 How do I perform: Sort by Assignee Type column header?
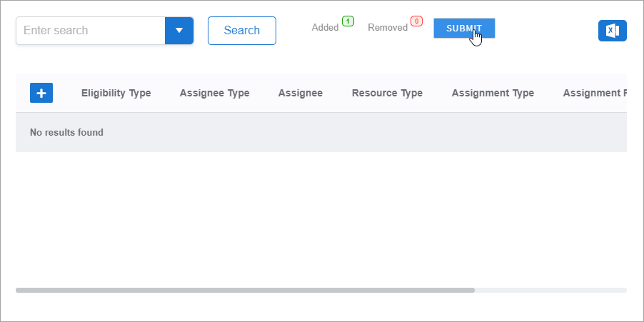coord(214,93)
